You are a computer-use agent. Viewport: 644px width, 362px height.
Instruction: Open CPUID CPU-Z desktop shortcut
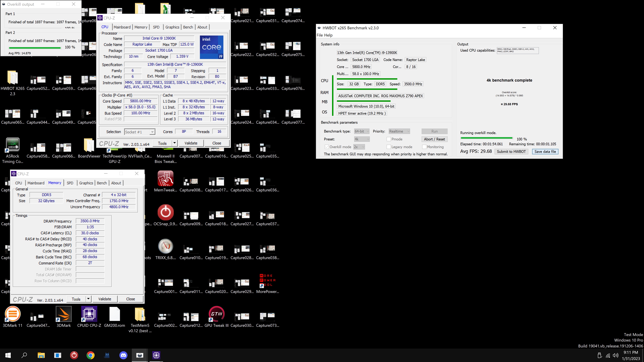[89, 317]
